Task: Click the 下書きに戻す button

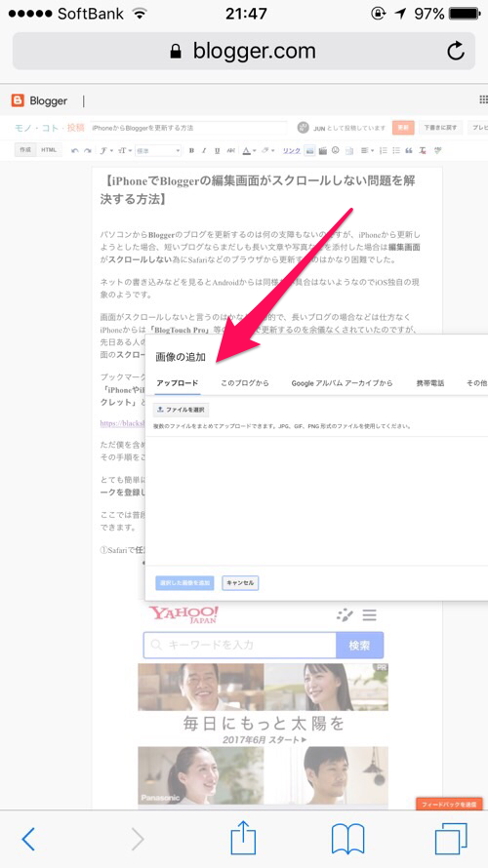Action: [x=441, y=128]
